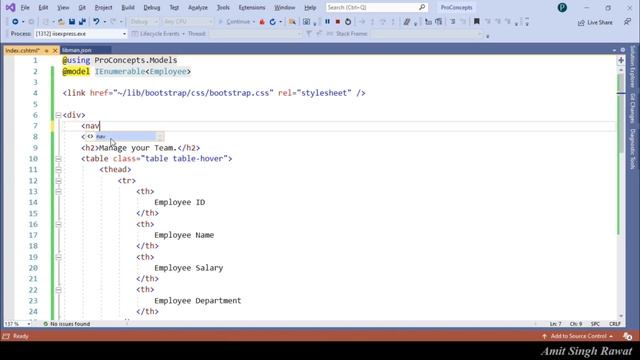Click Add to Source Control

(578, 336)
